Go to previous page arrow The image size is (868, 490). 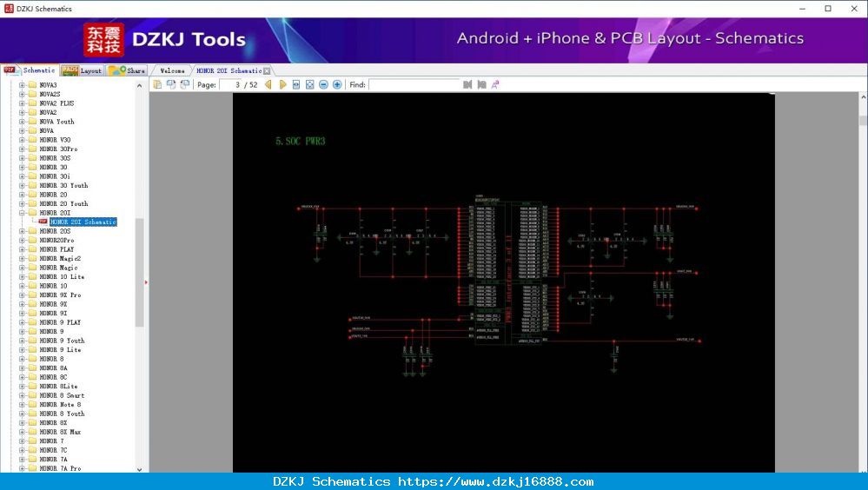click(x=268, y=84)
